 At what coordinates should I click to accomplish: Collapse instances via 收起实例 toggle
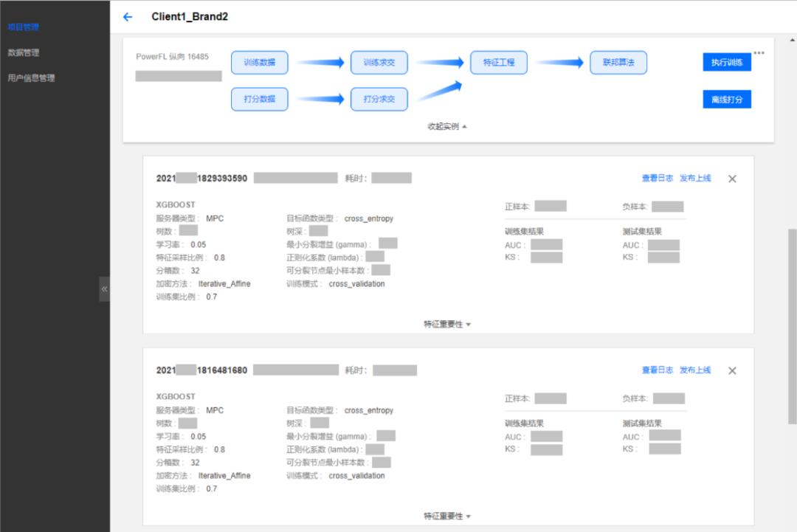pos(447,126)
